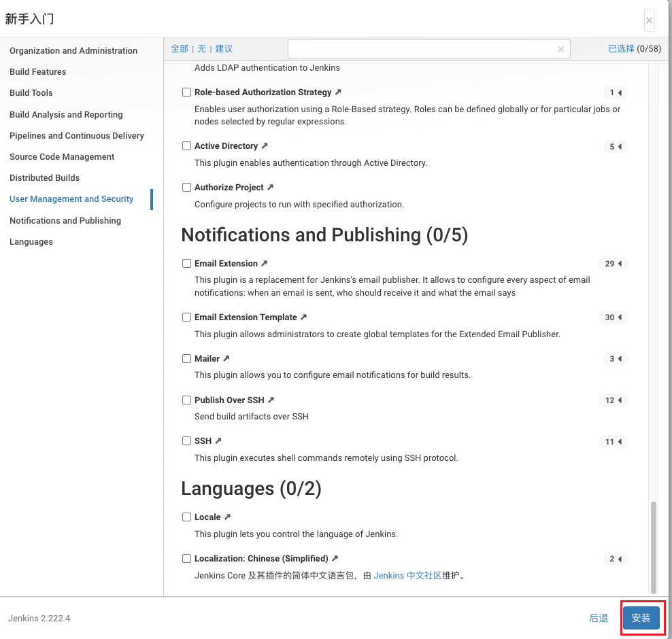
Task: Select the SSH plugin checkbox
Action: (186, 441)
